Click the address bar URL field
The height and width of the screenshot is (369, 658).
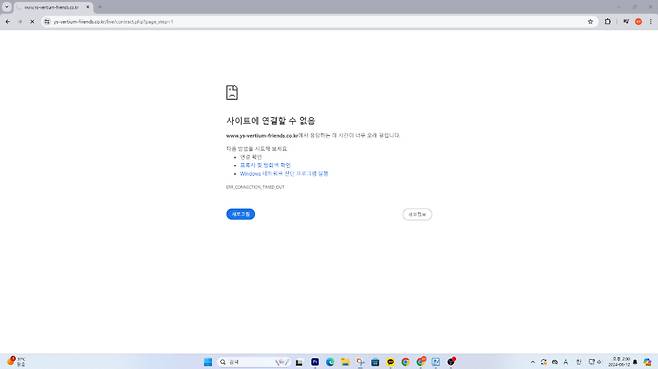(315, 21)
